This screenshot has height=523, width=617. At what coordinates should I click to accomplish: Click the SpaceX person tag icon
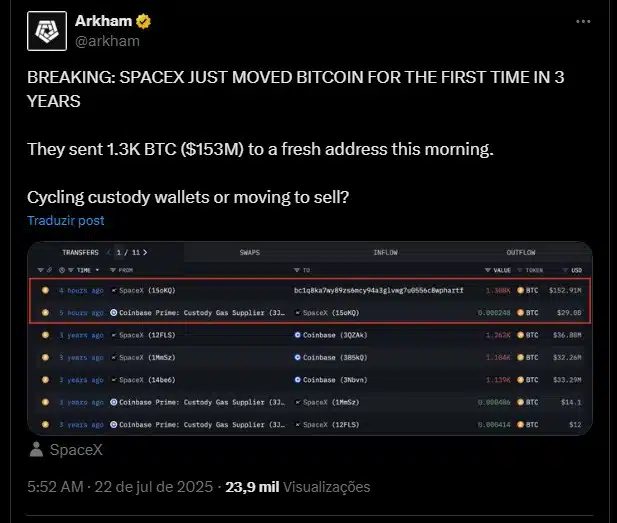(36, 450)
